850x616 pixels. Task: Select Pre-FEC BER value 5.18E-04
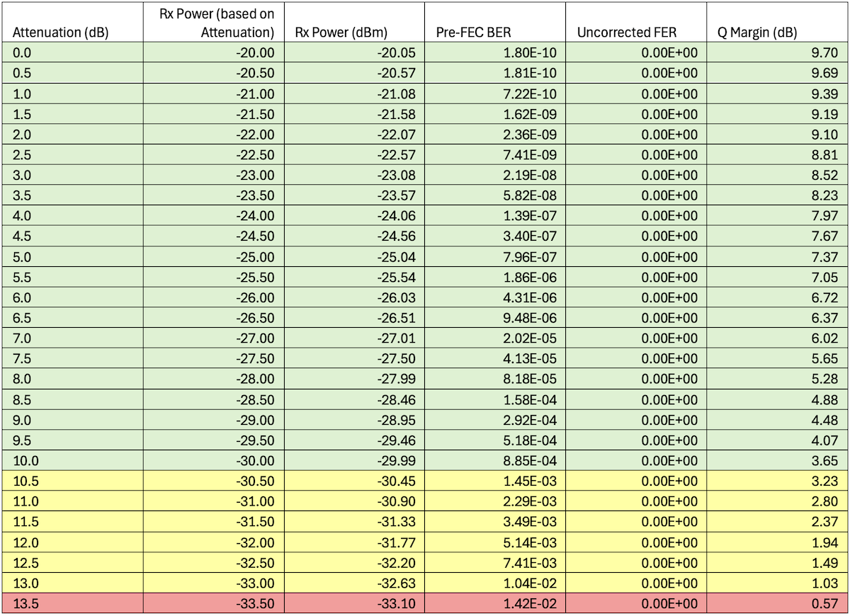495,440
